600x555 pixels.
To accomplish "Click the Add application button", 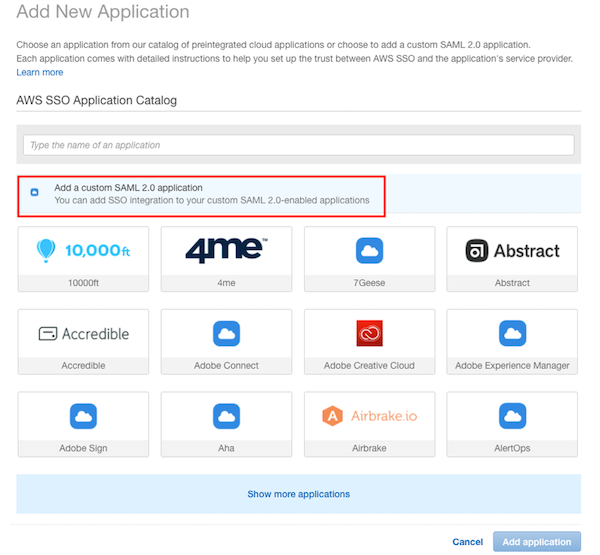I will pos(537,542).
